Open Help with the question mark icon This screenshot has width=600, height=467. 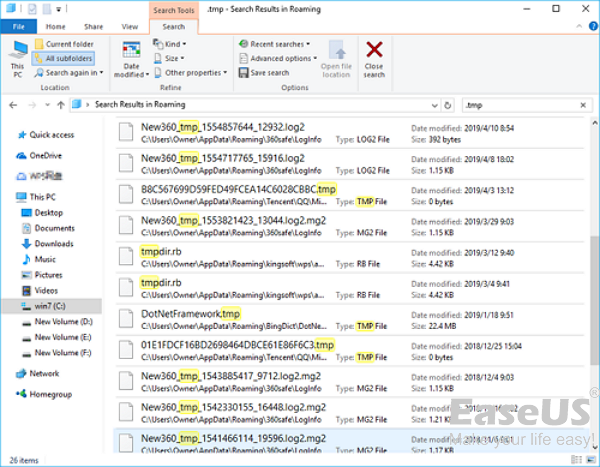pyautogui.click(x=593, y=26)
